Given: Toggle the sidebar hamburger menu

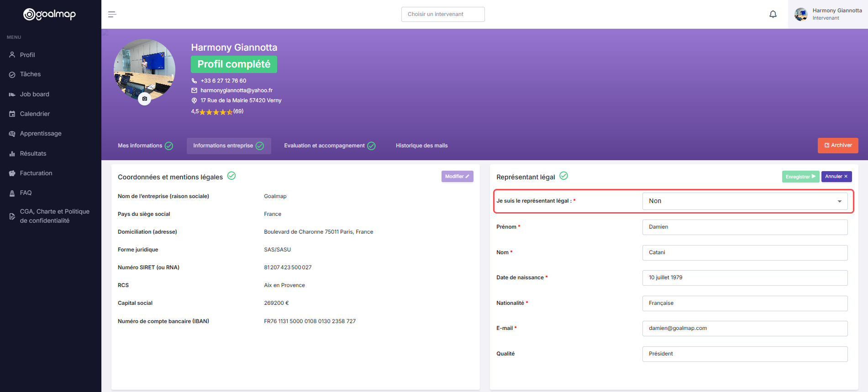Looking at the screenshot, I should pos(112,15).
